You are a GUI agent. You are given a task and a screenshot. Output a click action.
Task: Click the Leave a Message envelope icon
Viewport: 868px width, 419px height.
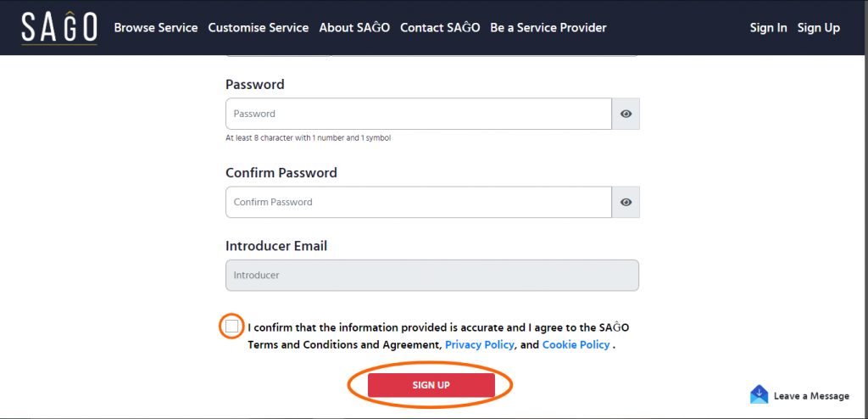coord(759,395)
